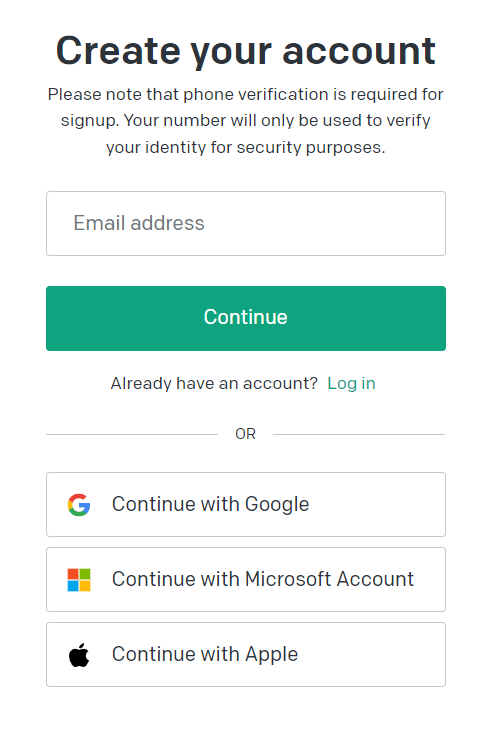492x735 pixels.
Task: Choose Continue with Apple sign-up option
Action: [x=246, y=654]
